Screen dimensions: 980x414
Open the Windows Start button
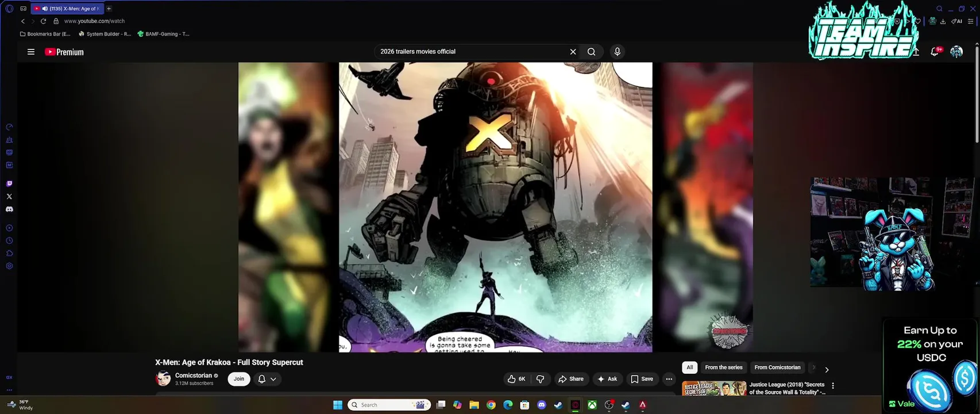click(x=338, y=405)
